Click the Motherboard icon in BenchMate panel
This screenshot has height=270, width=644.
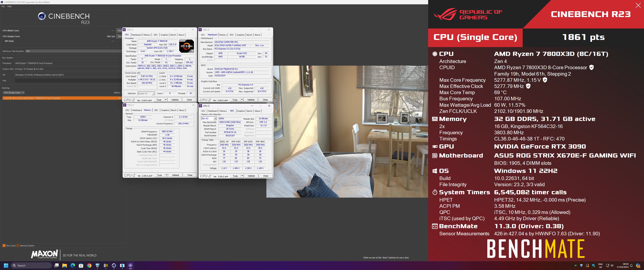[435, 156]
